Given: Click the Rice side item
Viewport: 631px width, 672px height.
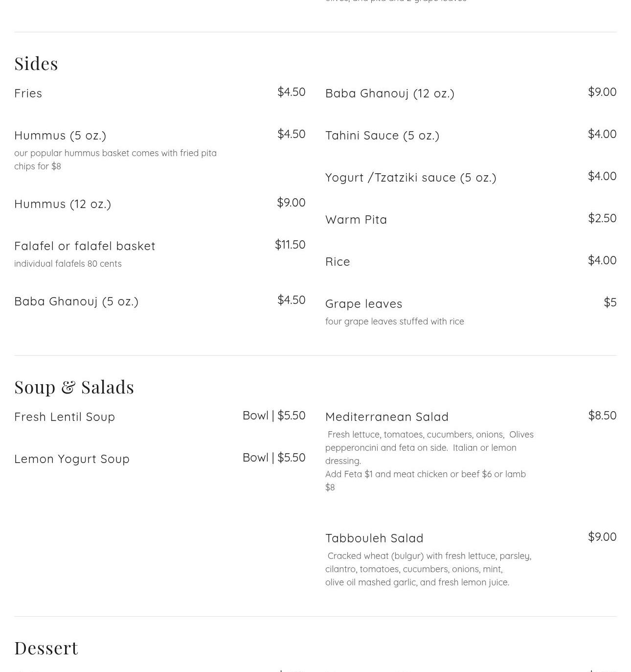Looking at the screenshot, I should click(x=338, y=261).
